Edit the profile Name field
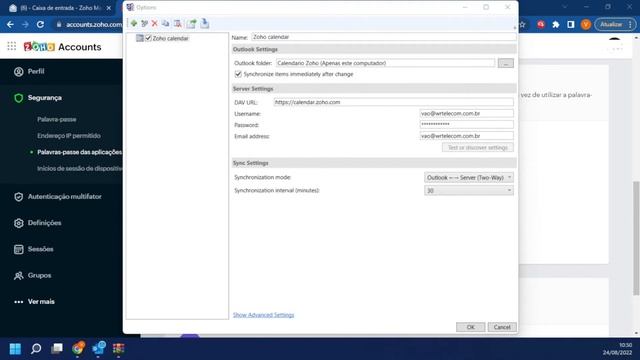 (384, 37)
